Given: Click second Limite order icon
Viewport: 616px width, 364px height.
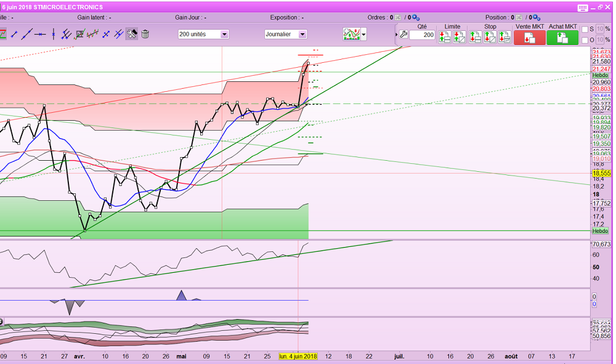Looking at the screenshot, I should coord(460,37).
